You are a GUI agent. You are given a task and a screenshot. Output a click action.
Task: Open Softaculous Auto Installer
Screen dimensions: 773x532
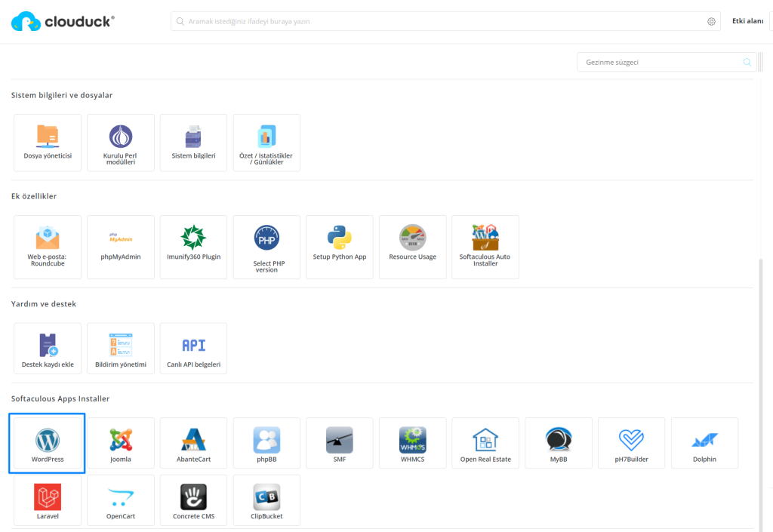pyautogui.click(x=485, y=247)
